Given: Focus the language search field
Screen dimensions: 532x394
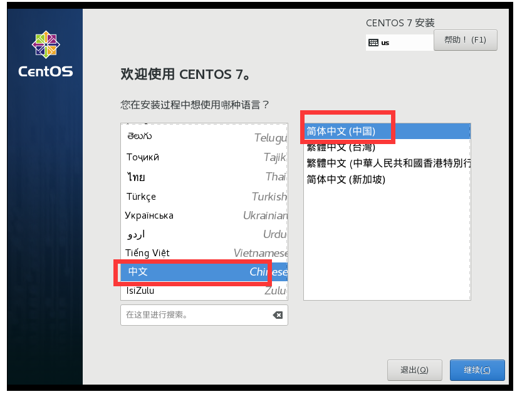Looking at the screenshot, I should pos(197,315).
